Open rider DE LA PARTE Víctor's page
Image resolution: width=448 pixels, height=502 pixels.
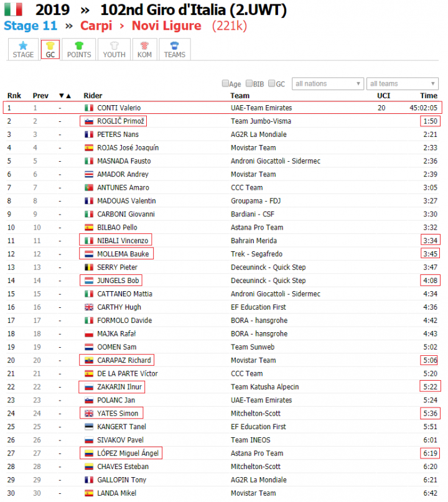click(128, 374)
